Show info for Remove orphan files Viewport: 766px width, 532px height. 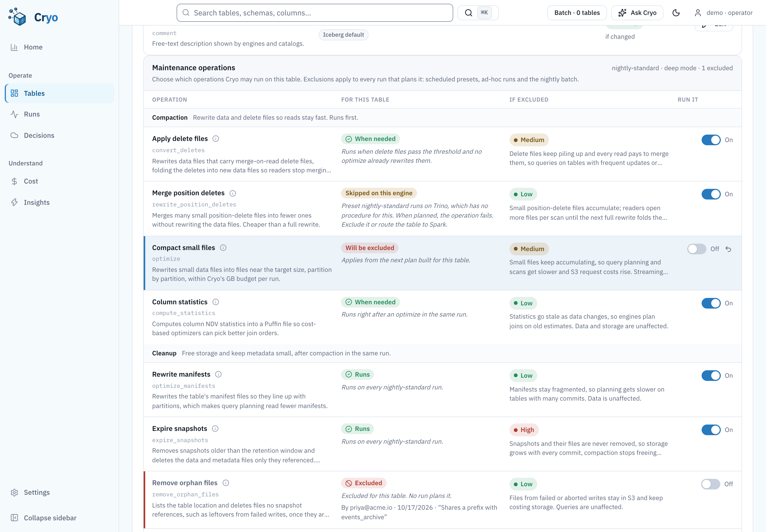click(x=226, y=483)
